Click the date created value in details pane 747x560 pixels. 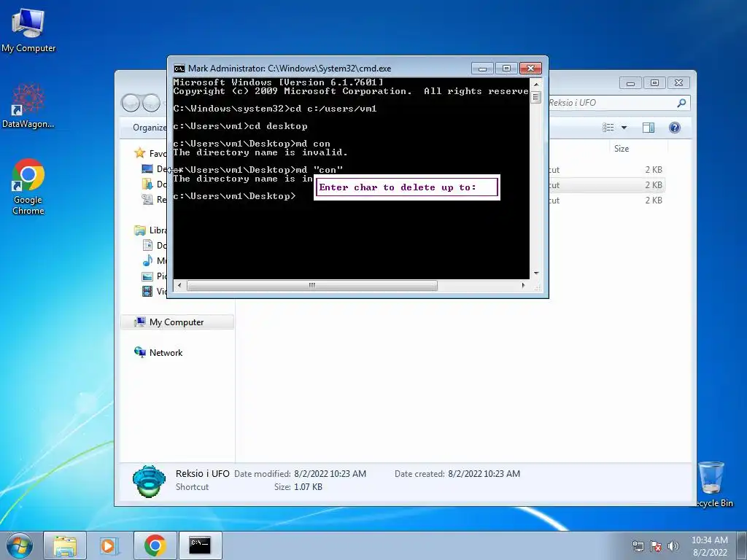[x=484, y=474]
